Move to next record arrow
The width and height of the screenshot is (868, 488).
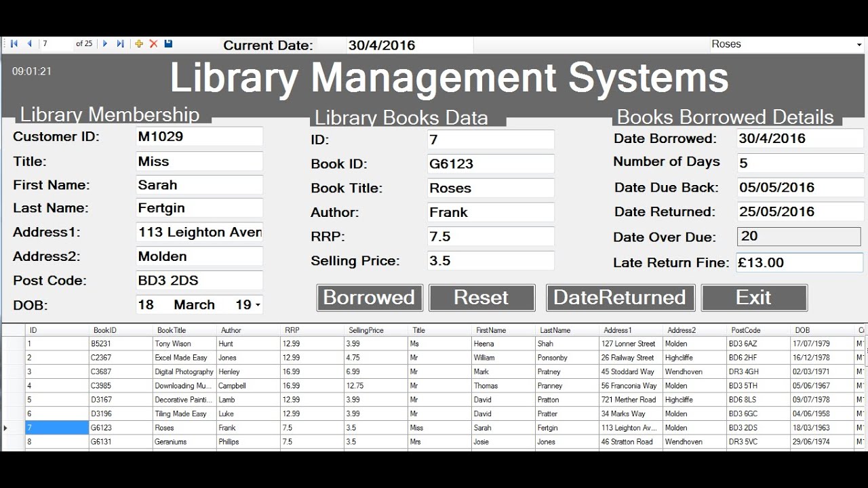[x=104, y=44]
